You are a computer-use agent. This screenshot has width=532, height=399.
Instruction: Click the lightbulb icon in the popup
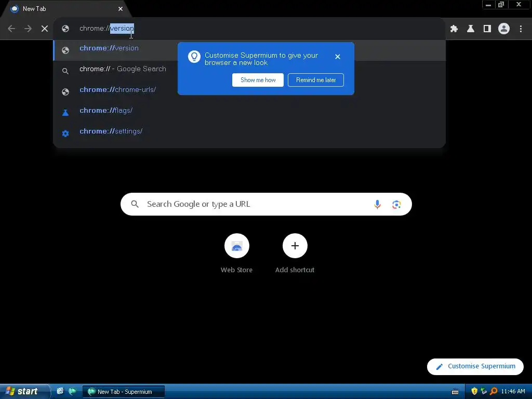194,57
